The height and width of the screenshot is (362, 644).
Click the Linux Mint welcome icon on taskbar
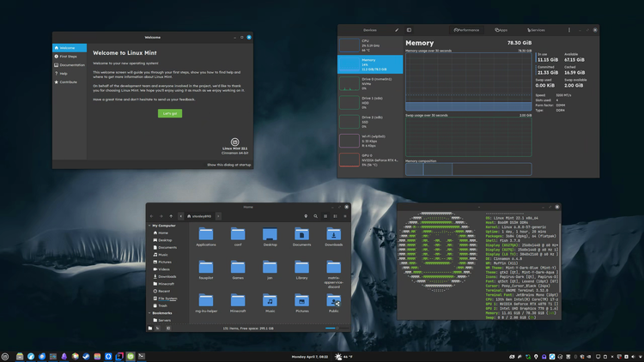(131, 357)
